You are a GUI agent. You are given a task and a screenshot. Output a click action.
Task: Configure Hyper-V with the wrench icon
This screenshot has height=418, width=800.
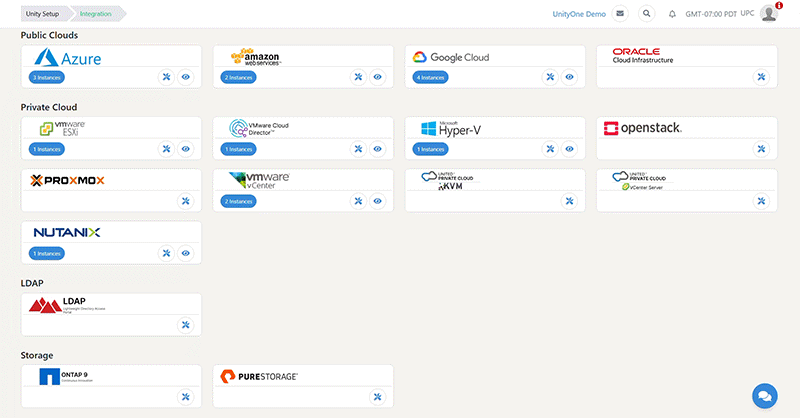tap(550, 149)
